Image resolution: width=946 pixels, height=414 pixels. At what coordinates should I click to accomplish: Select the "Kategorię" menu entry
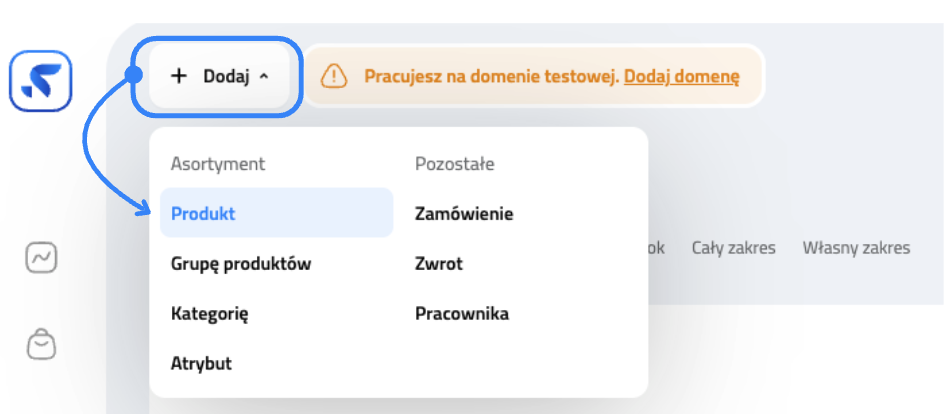coord(209,314)
